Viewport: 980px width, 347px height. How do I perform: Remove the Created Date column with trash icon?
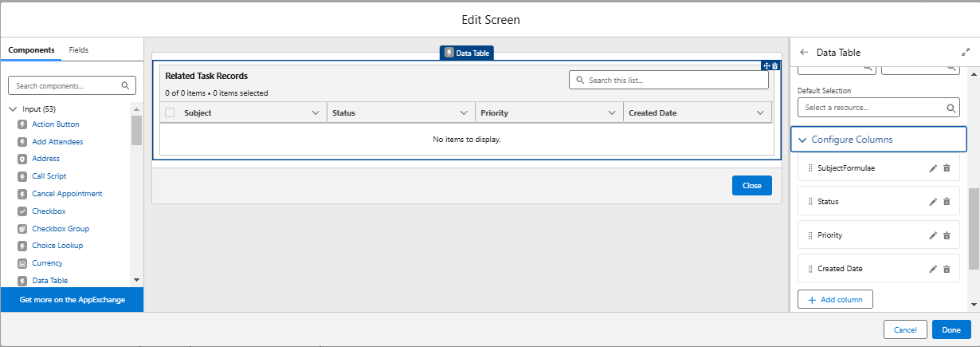click(x=947, y=269)
